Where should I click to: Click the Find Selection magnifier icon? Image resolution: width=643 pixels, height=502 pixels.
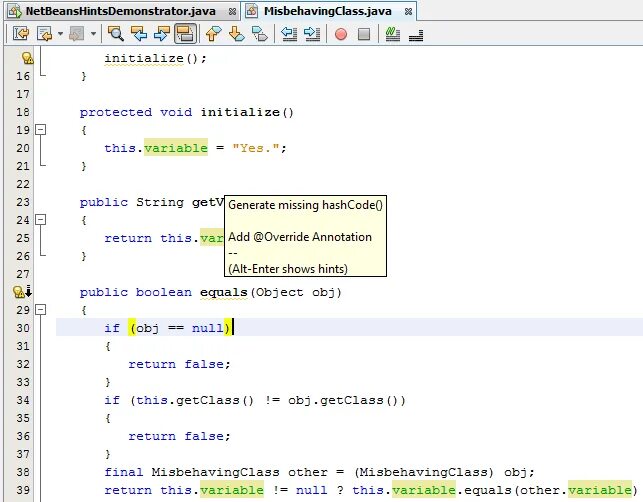pyautogui.click(x=116, y=34)
